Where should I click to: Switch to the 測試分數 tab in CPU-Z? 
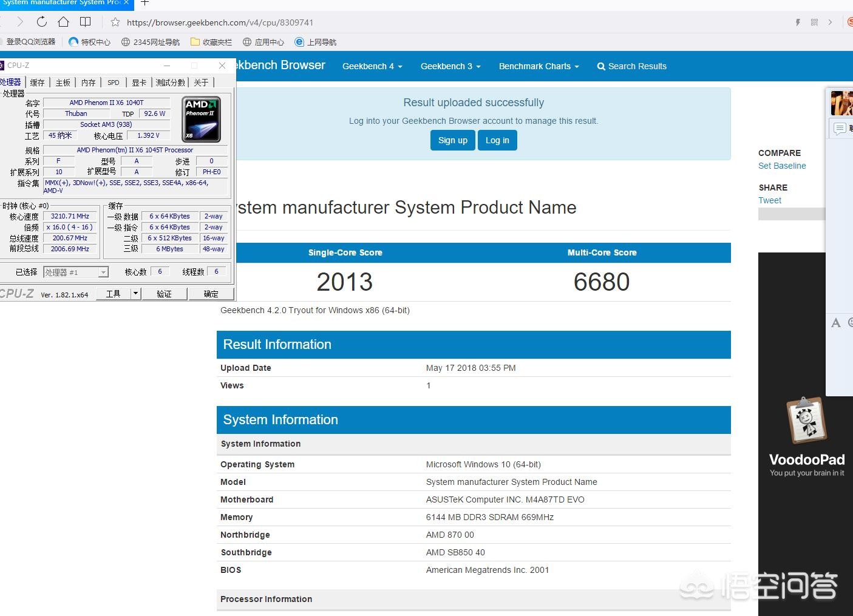point(171,83)
